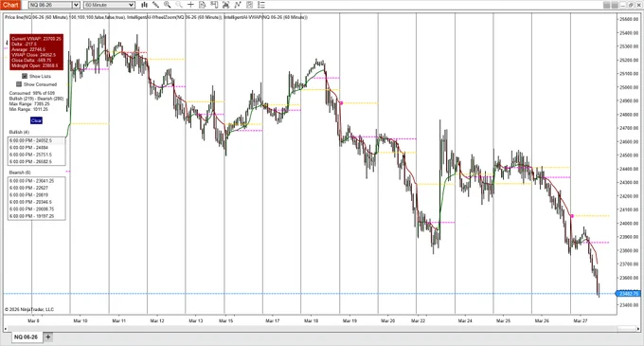Add a new tab with plus button
This screenshot has width=644, height=346.
pos(47,337)
